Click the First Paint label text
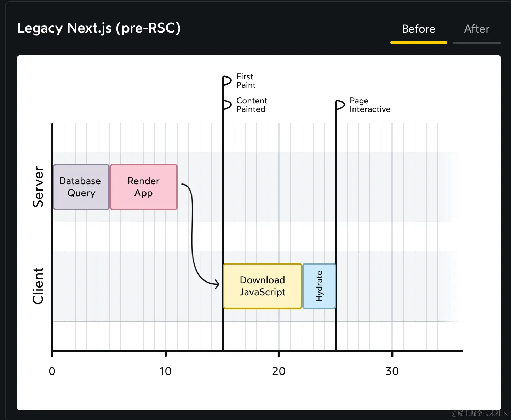The width and height of the screenshot is (511, 420). pyautogui.click(x=246, y=81)
